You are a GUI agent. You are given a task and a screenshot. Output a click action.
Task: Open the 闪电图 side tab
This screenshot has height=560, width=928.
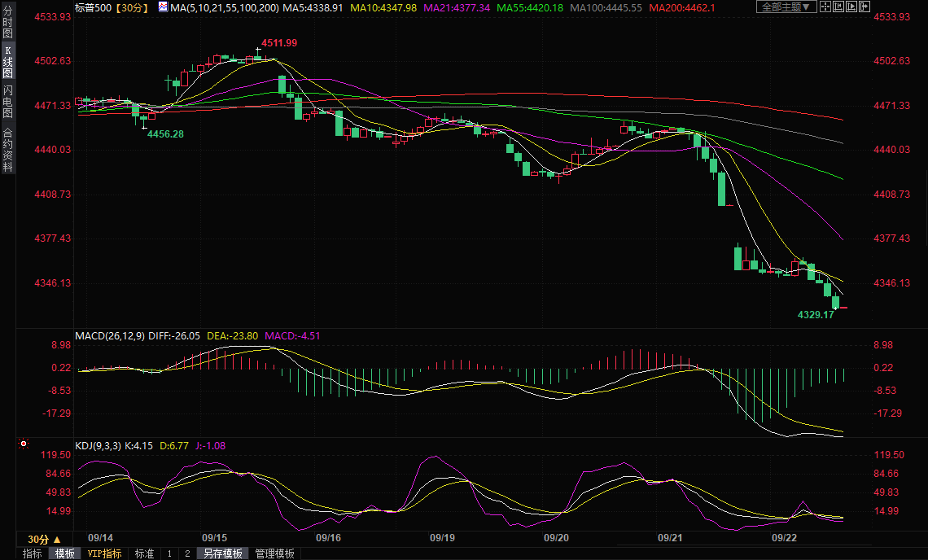7,102
